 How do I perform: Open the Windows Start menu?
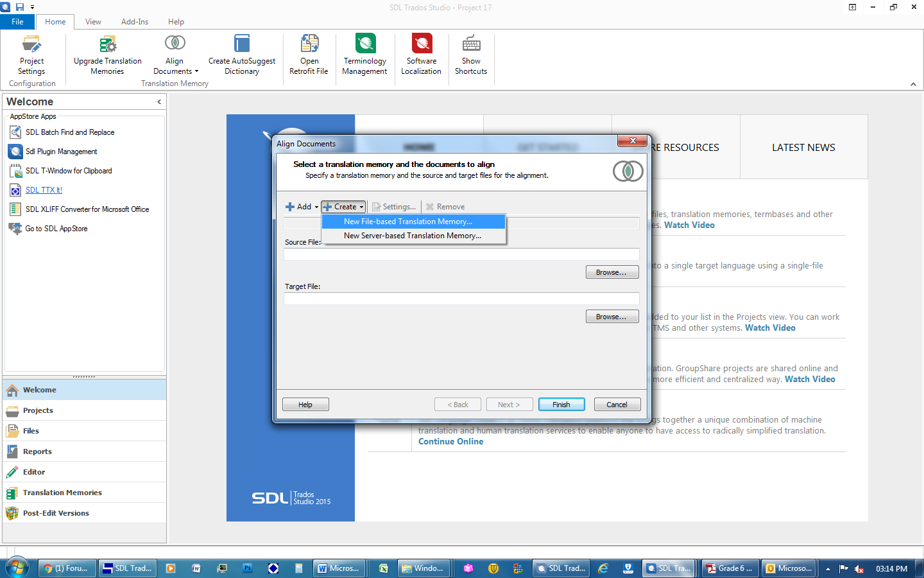point(17,568)
